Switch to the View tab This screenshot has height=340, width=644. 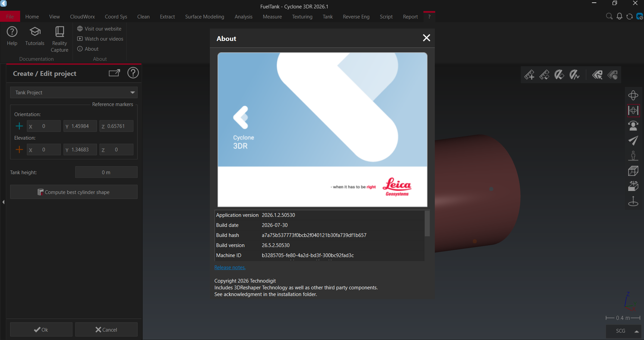click(54, 17)
